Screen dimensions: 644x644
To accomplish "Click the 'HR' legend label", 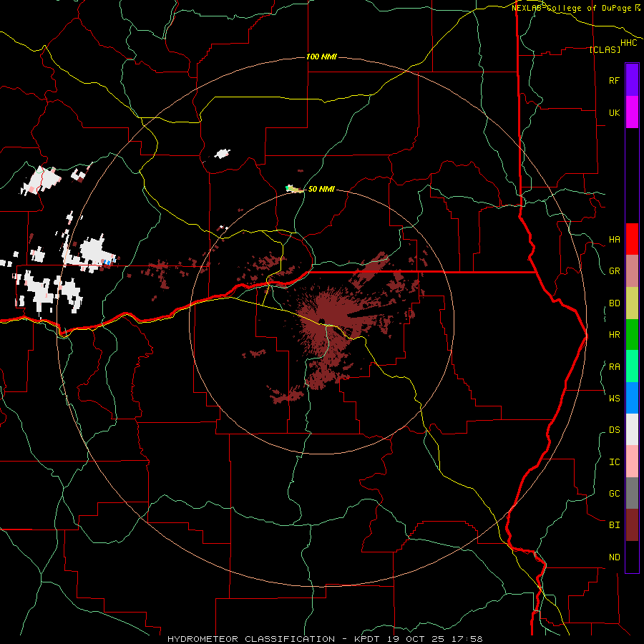I will click(614, 335).
